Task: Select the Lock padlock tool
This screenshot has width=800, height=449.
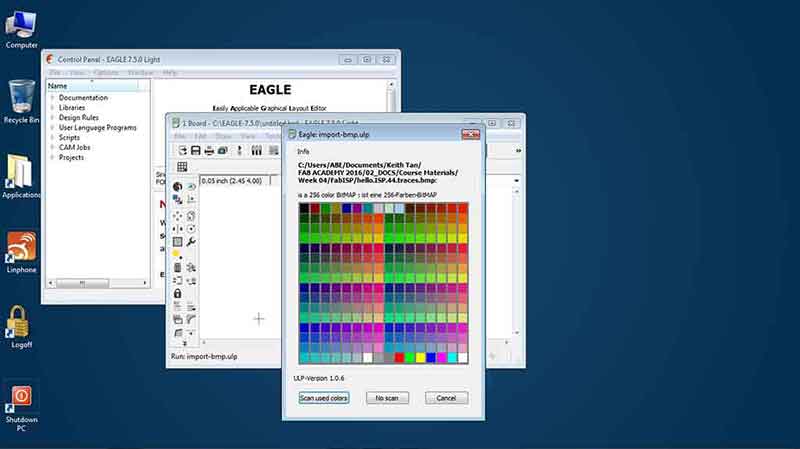Action: click(178, 293)
